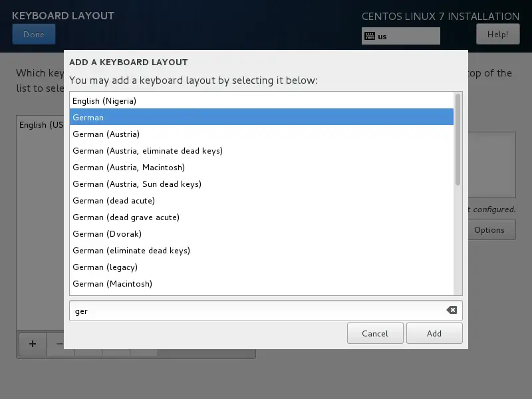Click the minus remove-layout button
Viewport: 532px width, 399px height.
59,344
